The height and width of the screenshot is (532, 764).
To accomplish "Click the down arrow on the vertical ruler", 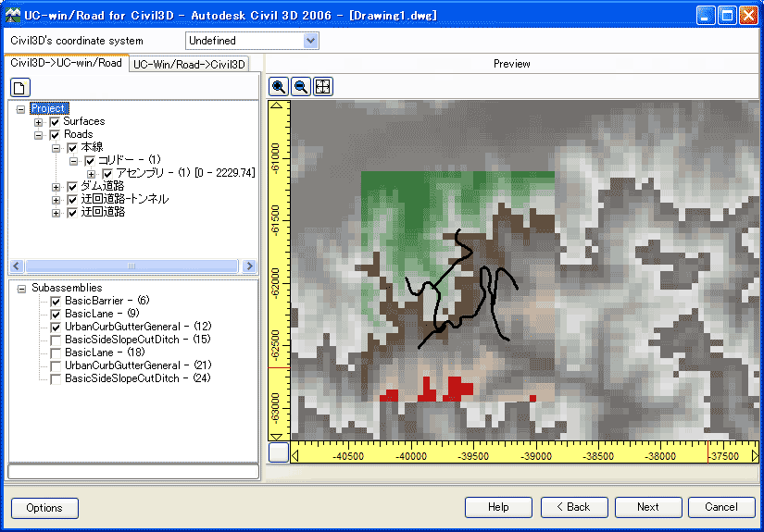I will coord(277,437).
